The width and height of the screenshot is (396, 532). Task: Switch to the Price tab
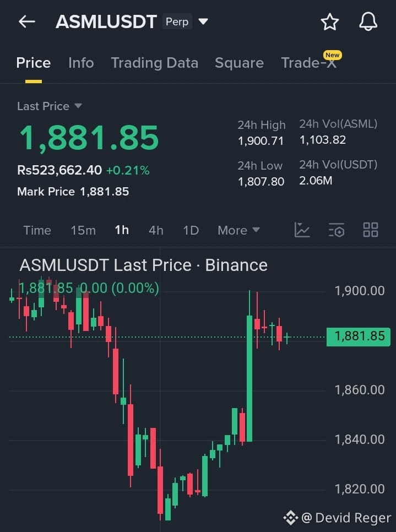34,63
